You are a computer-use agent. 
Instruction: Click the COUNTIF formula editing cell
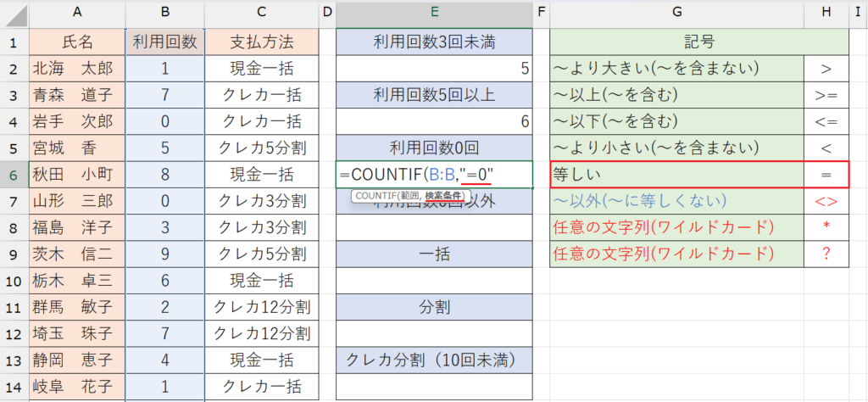tap(434, 175)
